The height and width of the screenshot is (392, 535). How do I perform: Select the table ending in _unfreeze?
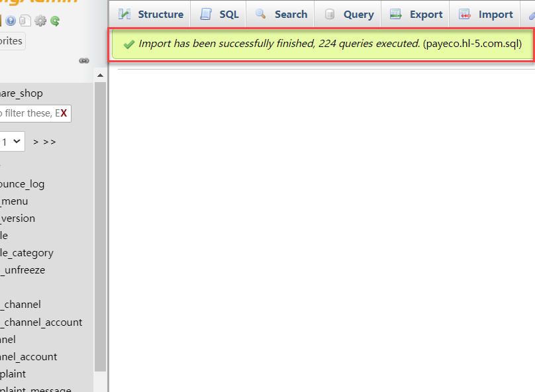click(23, 269)
